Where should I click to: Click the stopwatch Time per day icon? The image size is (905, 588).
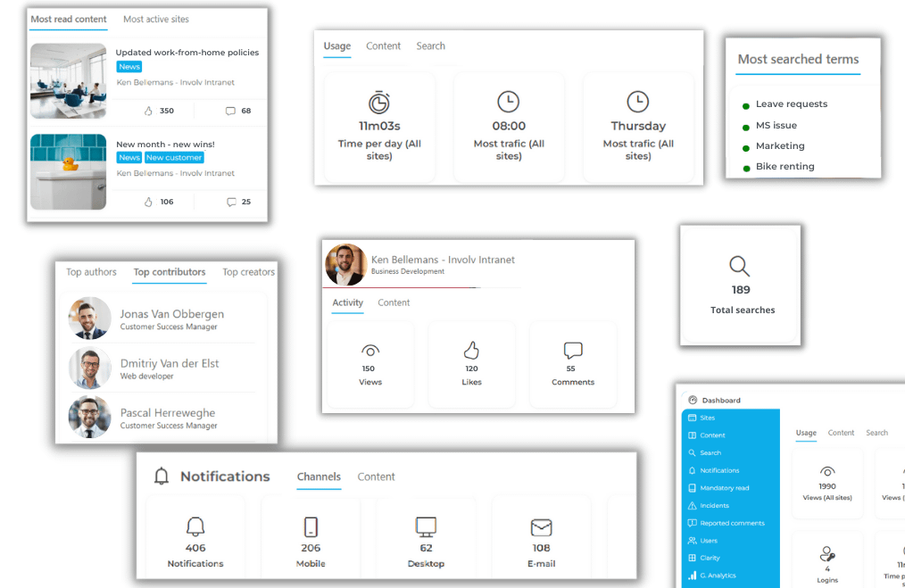tap(379, 102)
